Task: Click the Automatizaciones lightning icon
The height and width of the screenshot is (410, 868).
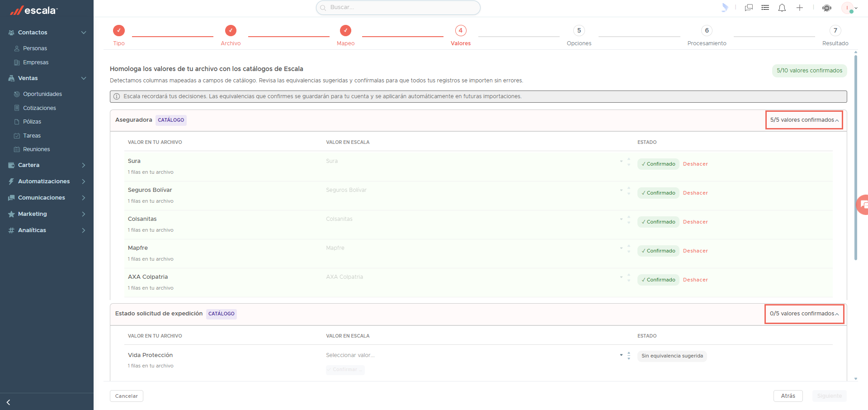Action: point(12,181)
